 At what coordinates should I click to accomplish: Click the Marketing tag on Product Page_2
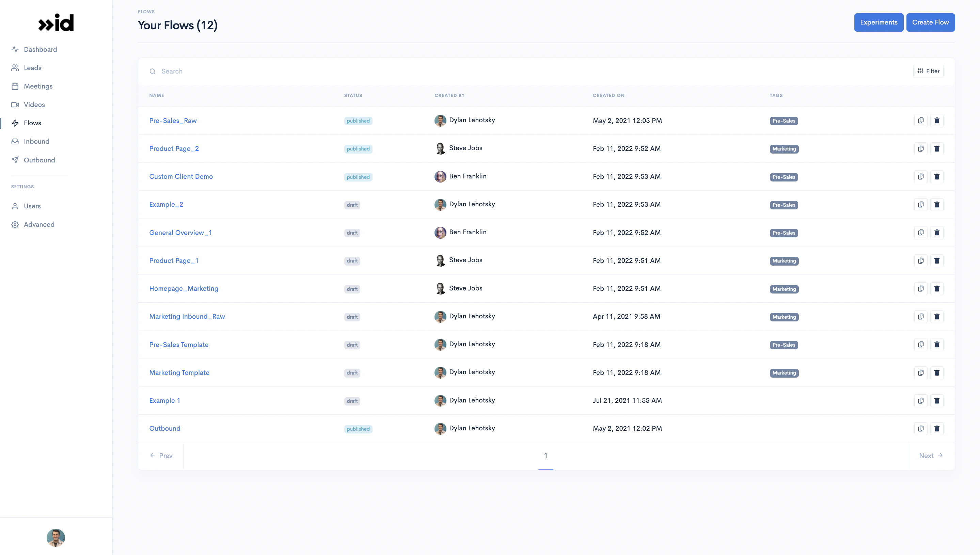click(x=784, y=149)
